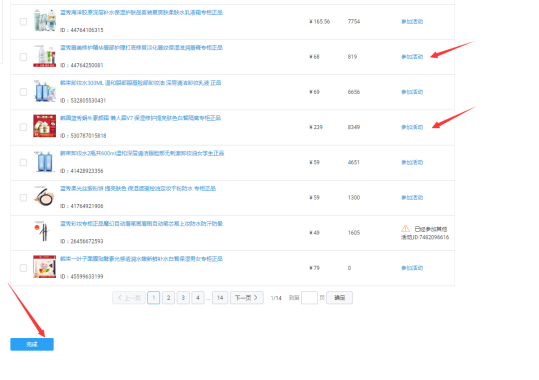The image size is (539, 380).
Task: Open page 3 of the product list
Action: [183, 298]
